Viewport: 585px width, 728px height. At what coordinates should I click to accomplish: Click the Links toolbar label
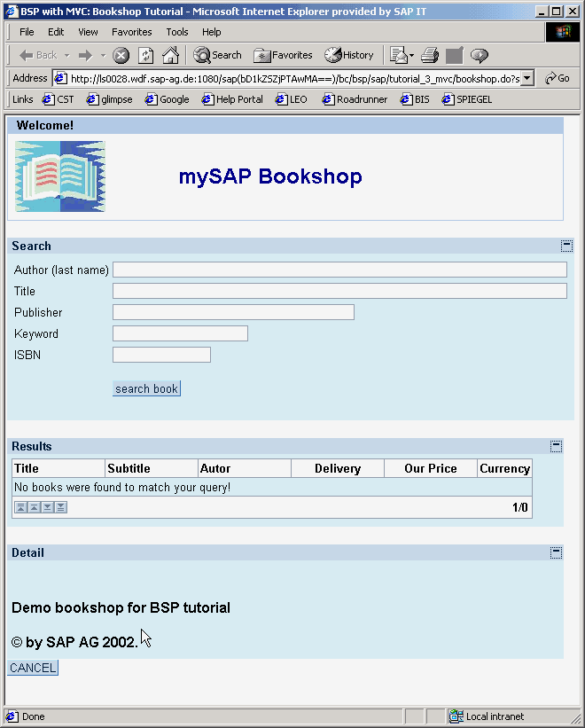[23, 99]
